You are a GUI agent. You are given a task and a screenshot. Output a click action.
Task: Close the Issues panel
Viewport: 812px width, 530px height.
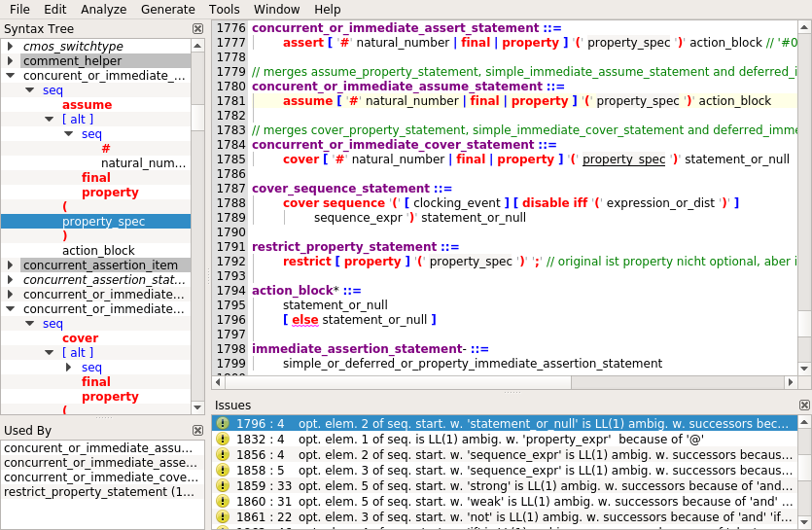(804, 405)
